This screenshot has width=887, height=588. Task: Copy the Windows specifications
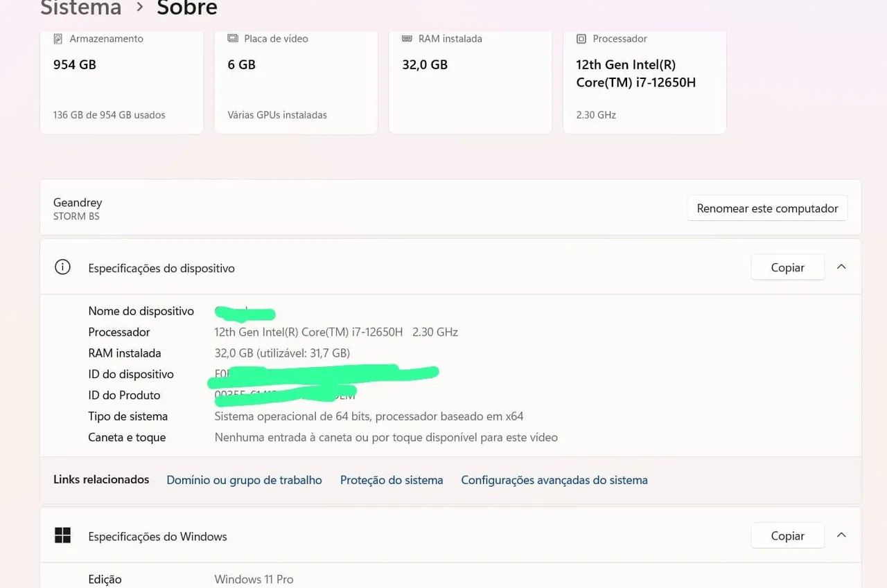788,535
